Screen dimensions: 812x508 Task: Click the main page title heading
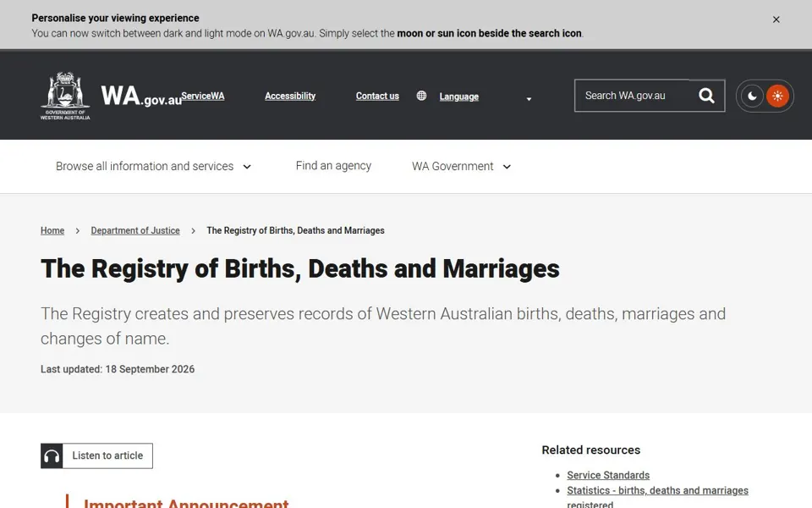pyautogui.click(x=299, y=269)
